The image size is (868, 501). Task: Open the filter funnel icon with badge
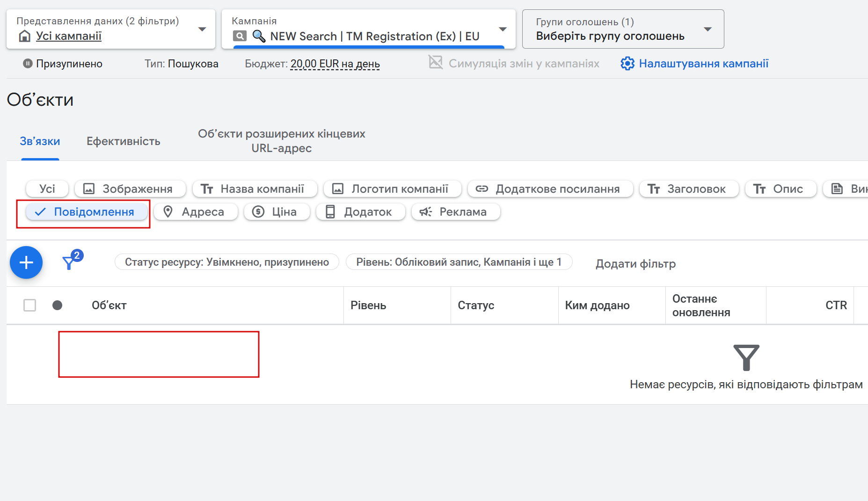(69, 262)
